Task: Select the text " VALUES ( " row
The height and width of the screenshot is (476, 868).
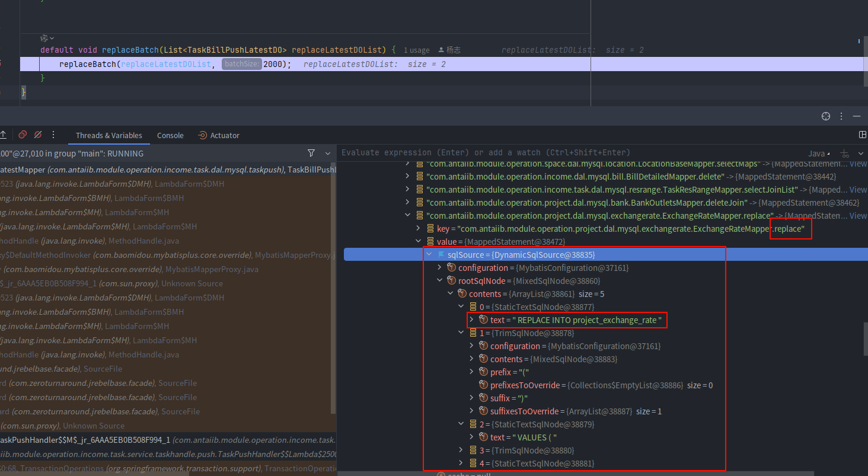Action: coord(603,437)
